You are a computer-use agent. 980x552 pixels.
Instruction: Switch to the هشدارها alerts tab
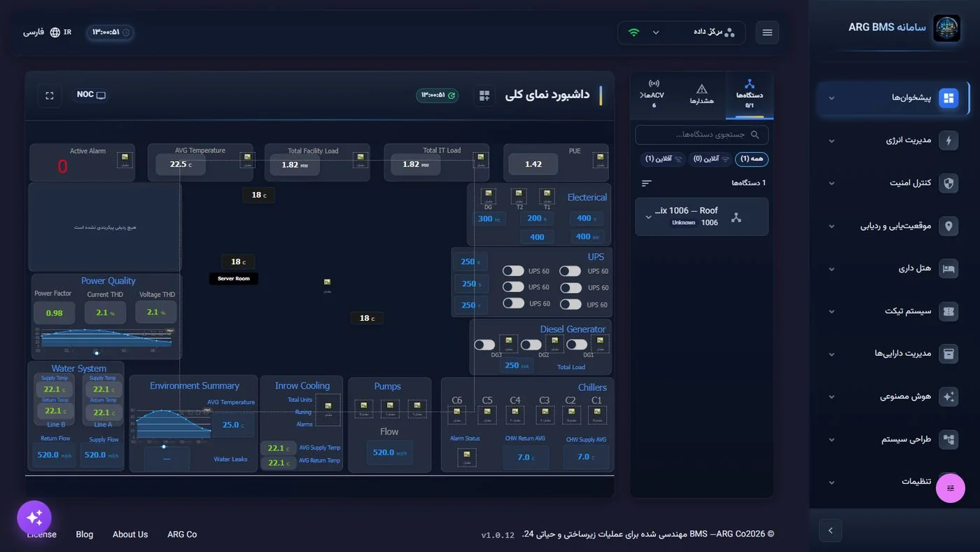tap(702, 95)
